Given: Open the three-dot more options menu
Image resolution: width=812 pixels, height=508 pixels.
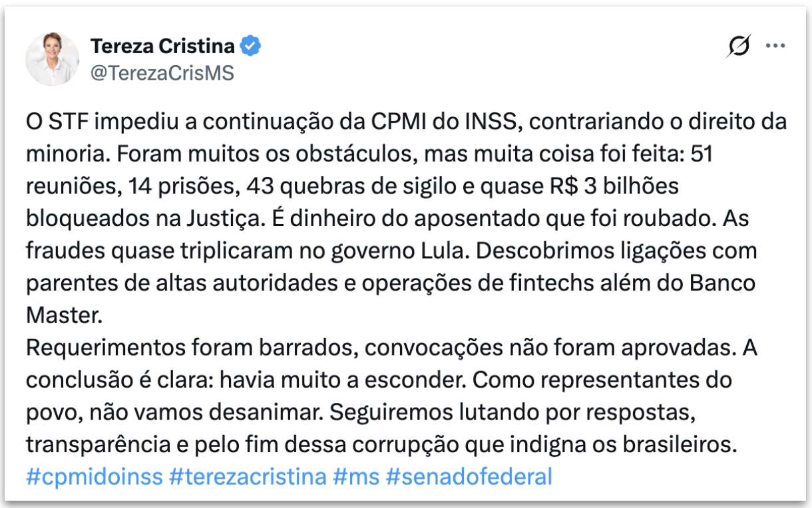Looking at the screenshot, I should [776, 46].
